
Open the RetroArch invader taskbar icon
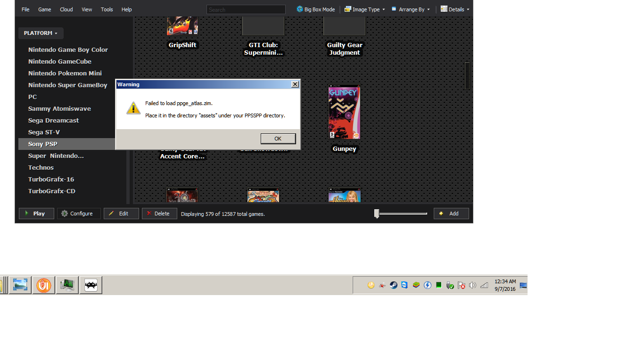pyautogui.click(x=91, y=285)
